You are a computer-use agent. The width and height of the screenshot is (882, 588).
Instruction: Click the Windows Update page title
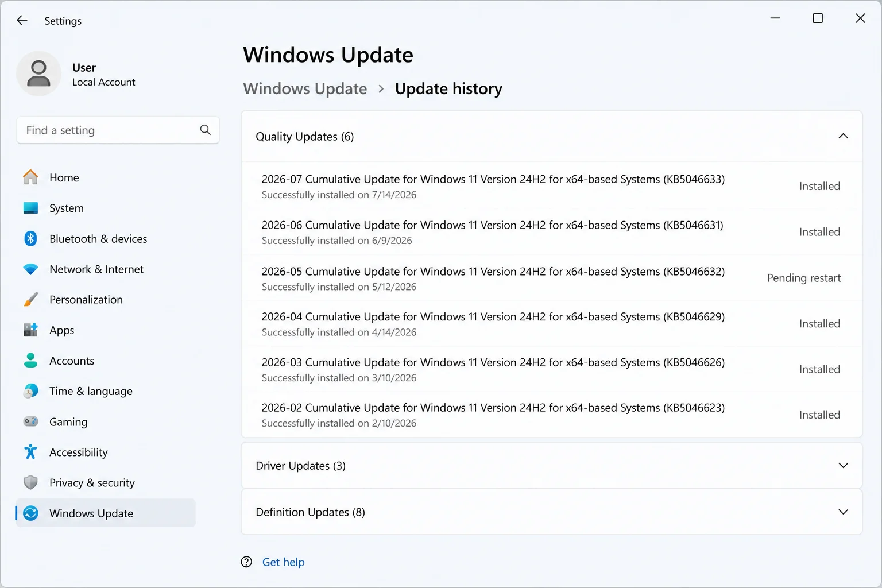[328, 55]
